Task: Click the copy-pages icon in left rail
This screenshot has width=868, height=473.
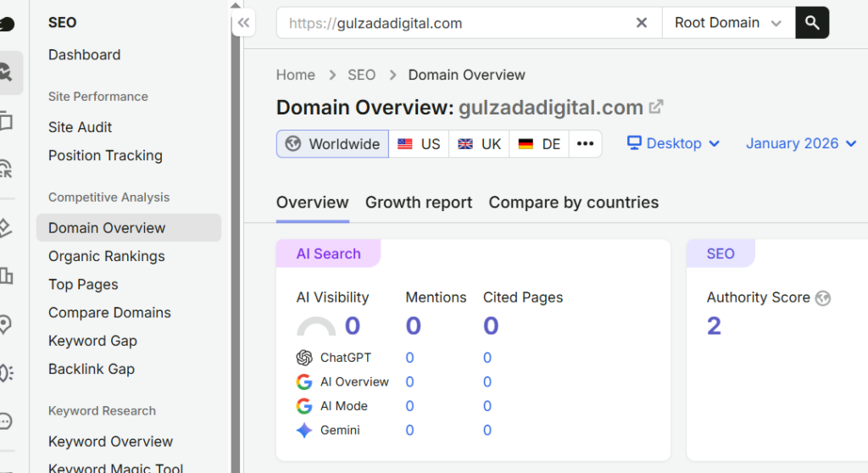Action: 6,120
